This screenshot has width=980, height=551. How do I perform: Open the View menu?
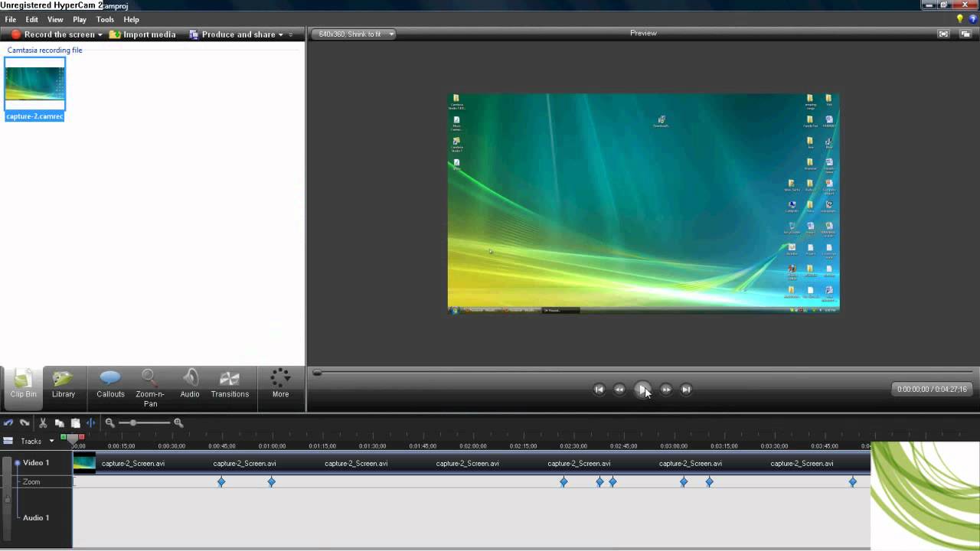(x=55, y=19)
